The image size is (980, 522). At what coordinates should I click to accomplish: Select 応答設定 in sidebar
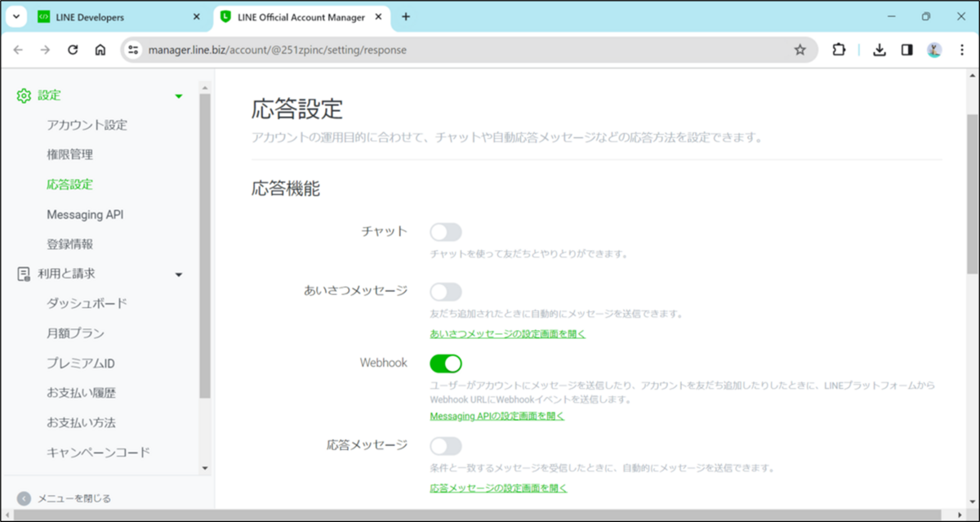coord(69,185)
